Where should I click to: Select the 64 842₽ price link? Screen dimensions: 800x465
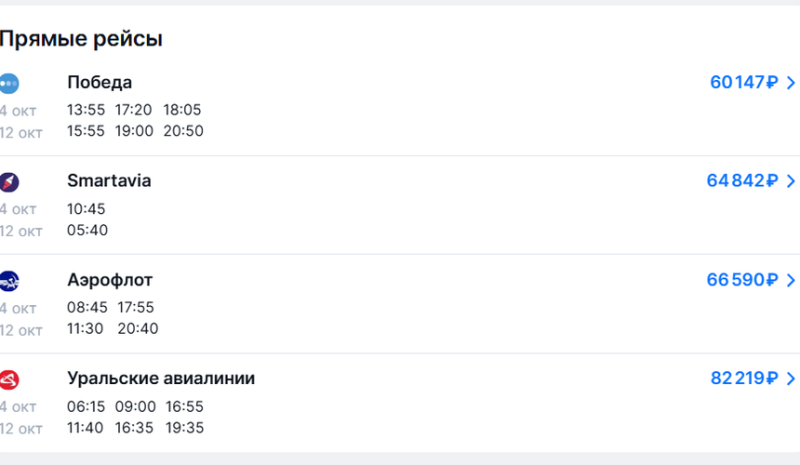(741, 181)
